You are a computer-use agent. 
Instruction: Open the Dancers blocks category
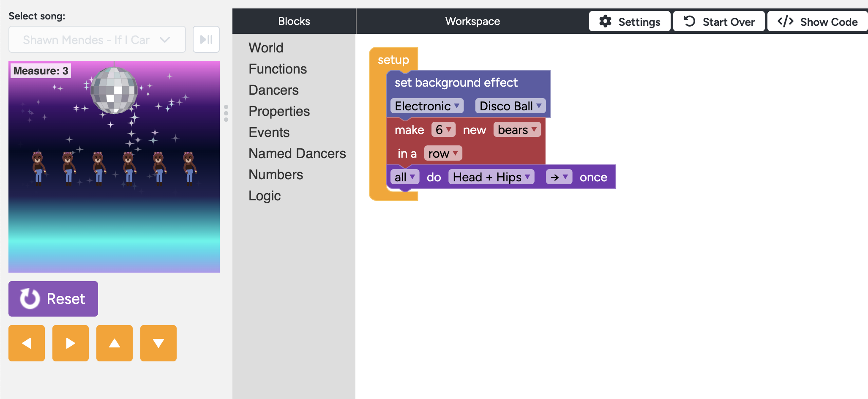[x=273, y=90]
